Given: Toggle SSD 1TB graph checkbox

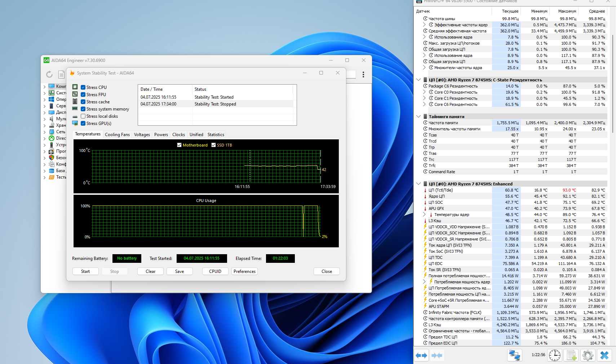Looking at the screenshot, I should [x=213, y=145].
